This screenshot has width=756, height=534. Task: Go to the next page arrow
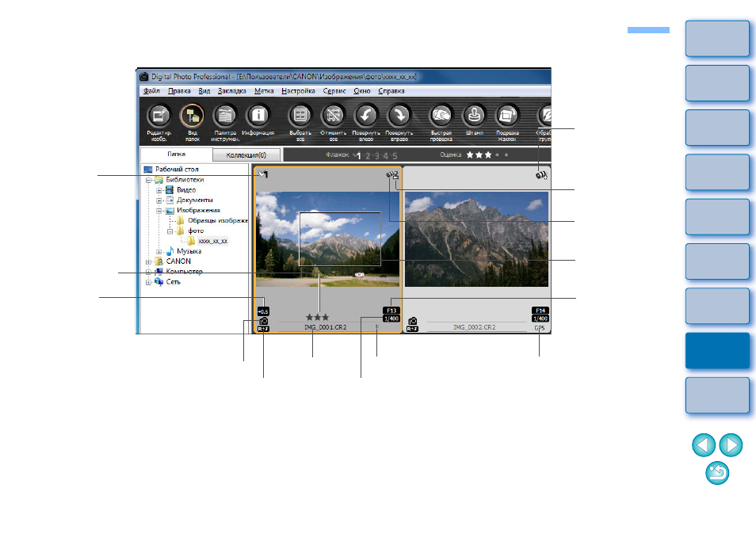click(731, 444)
